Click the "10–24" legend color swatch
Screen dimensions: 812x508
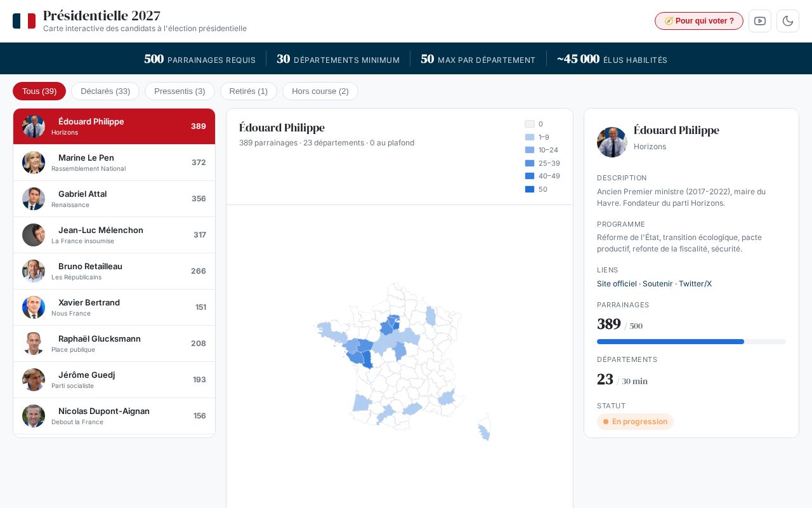[x=530, y=150]
